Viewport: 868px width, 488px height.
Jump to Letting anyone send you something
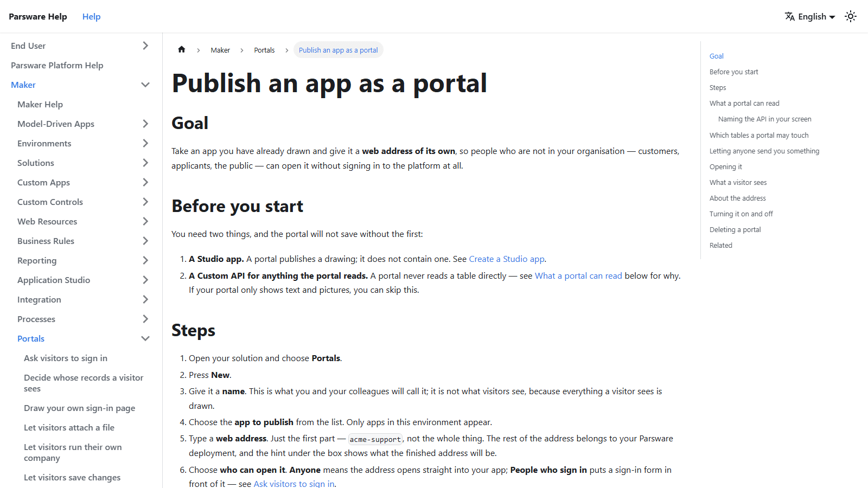click(764, 151)
